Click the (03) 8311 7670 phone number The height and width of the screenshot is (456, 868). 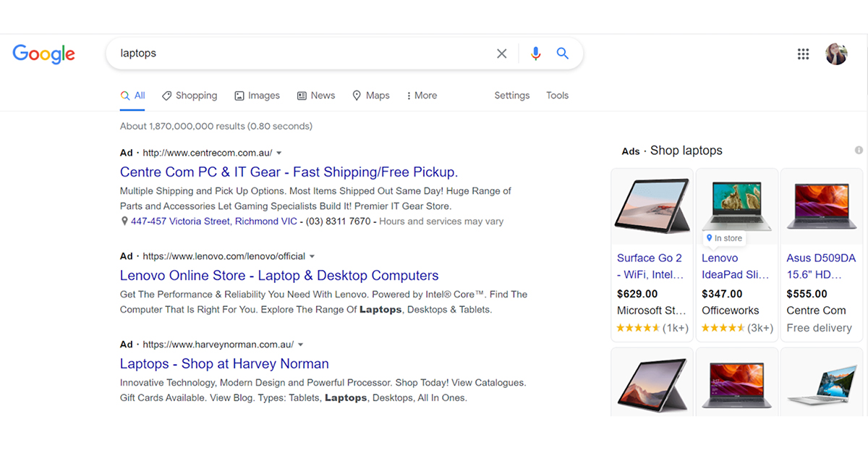(x=338, y=221)
